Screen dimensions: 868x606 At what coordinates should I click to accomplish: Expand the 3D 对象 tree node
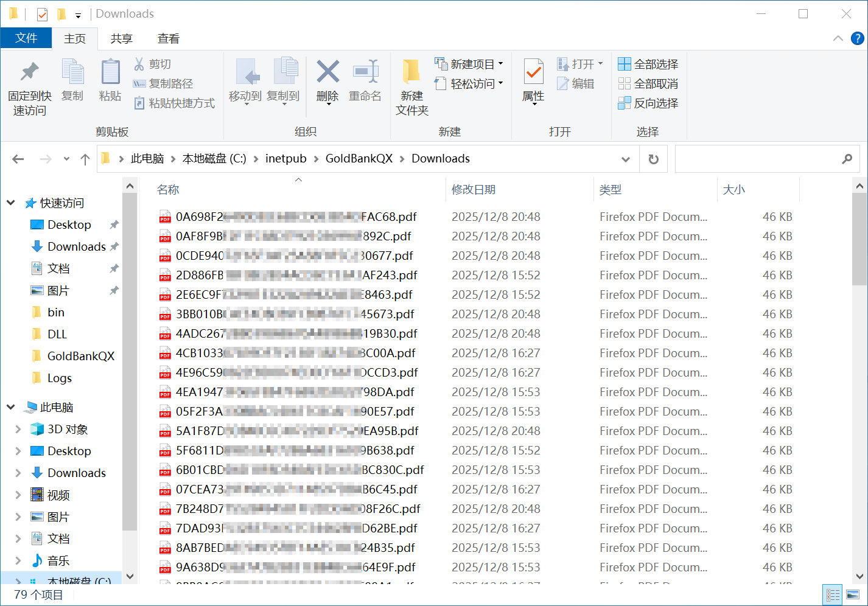[18, 429]
